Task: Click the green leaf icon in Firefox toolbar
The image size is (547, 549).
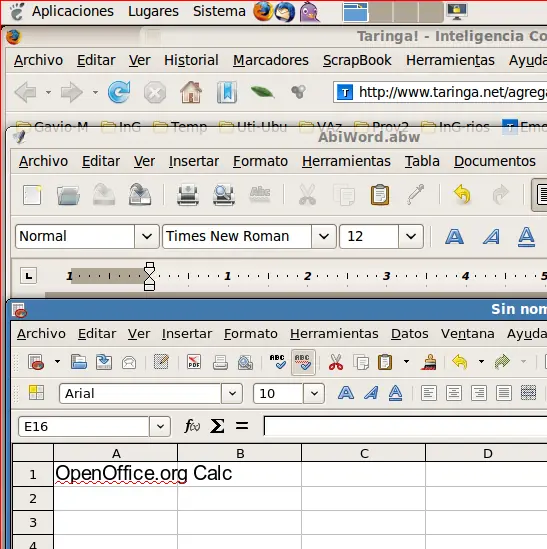Action: [262, 92]
